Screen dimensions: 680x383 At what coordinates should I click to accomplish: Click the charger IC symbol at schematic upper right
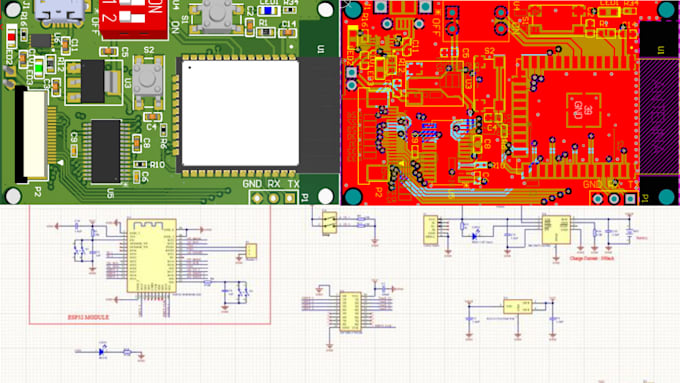pyautogui.click(x=556, y=229)
